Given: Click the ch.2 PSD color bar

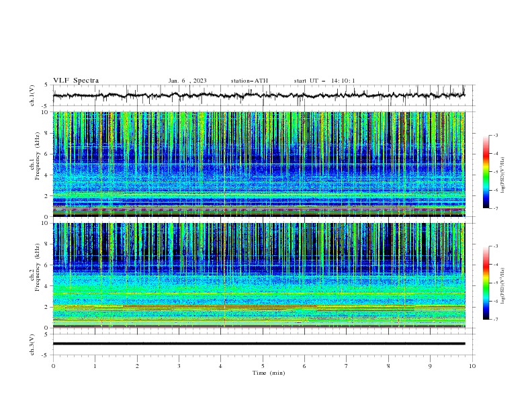Looking at the screenshot, I should (x=486, y=283).
